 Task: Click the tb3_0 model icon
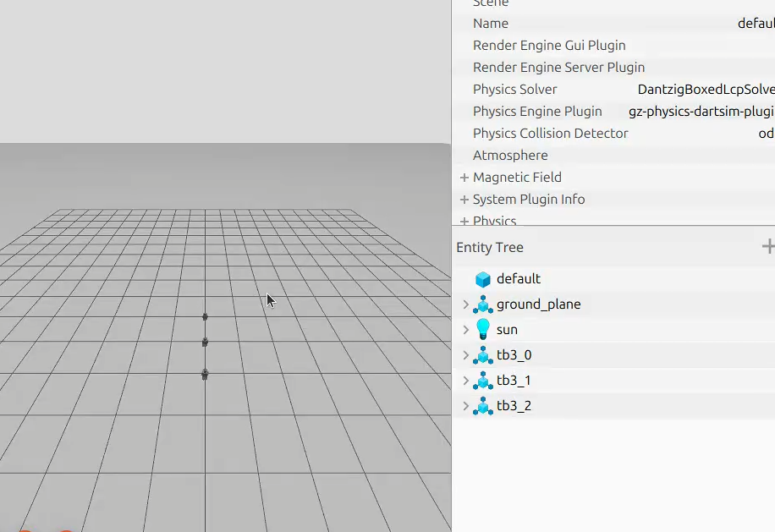483,355
